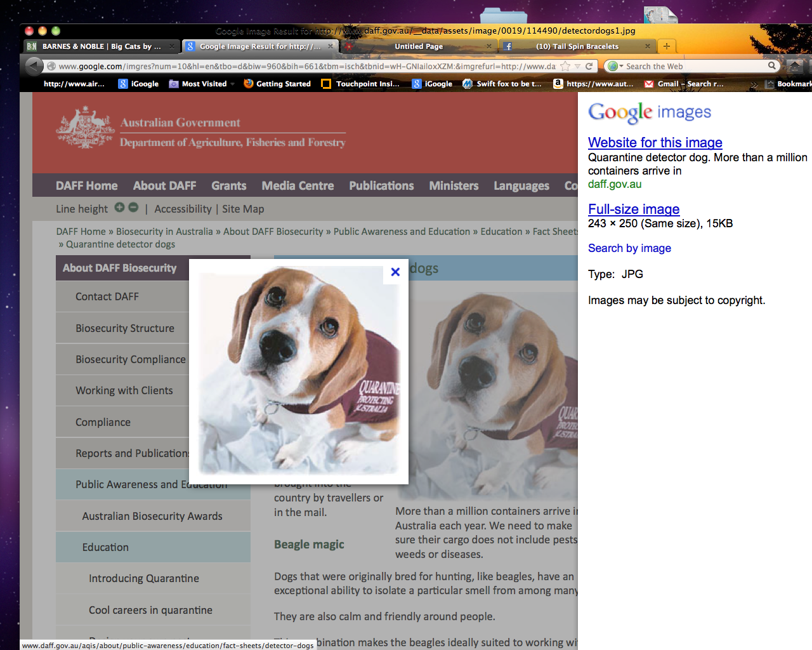
Task: Go back with the browser back arrow
Action: click(34, 66)
